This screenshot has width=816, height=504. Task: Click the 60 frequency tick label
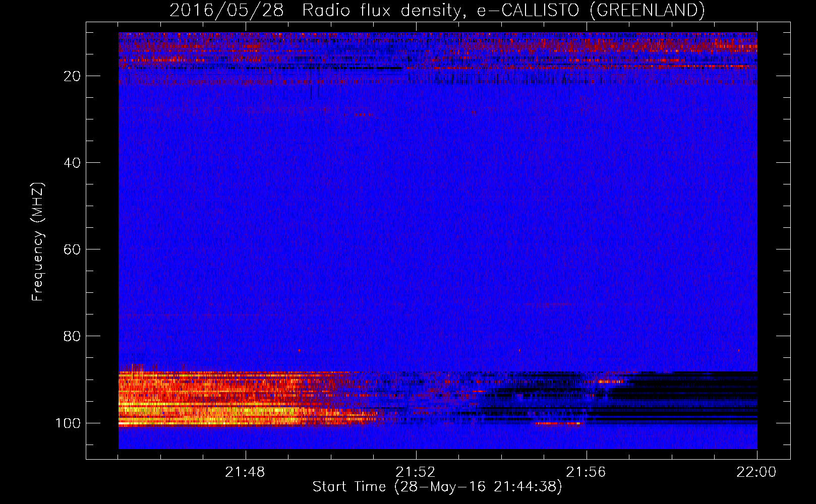point(72,249)
